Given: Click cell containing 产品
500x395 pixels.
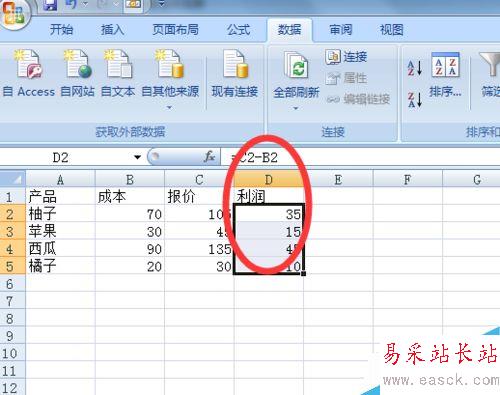Looking at the screenshot, I should click(x=60, y=196).
